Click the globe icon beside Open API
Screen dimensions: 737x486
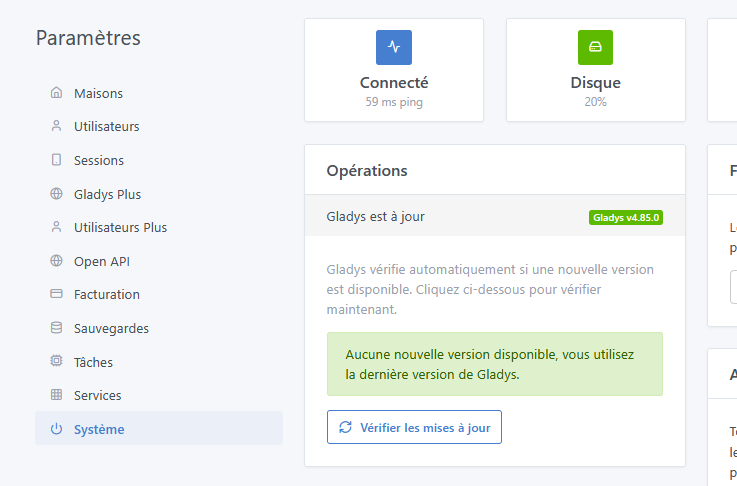56,261
